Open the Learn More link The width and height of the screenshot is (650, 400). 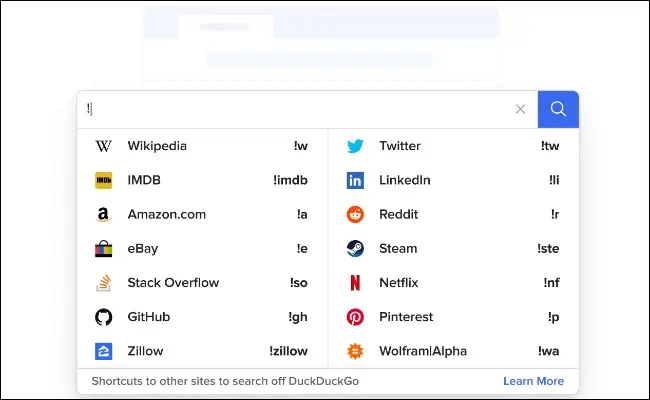533,381
